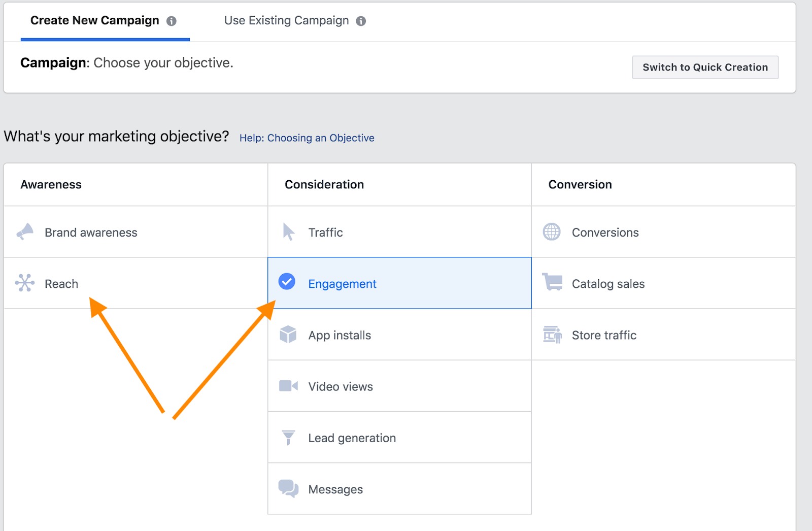Click info icon beside Use Existing Campaign

(x=361, y=21)
